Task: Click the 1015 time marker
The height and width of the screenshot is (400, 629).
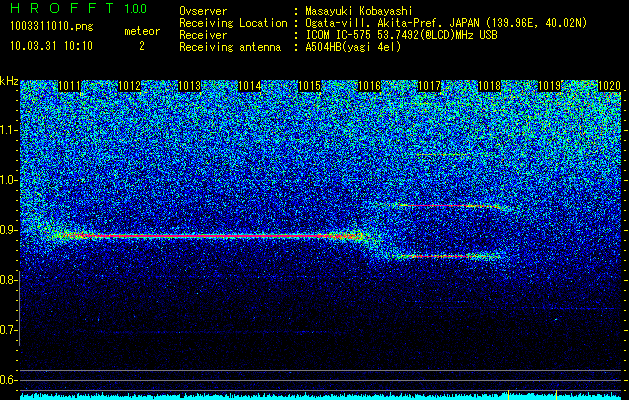Action: (310, 86)
